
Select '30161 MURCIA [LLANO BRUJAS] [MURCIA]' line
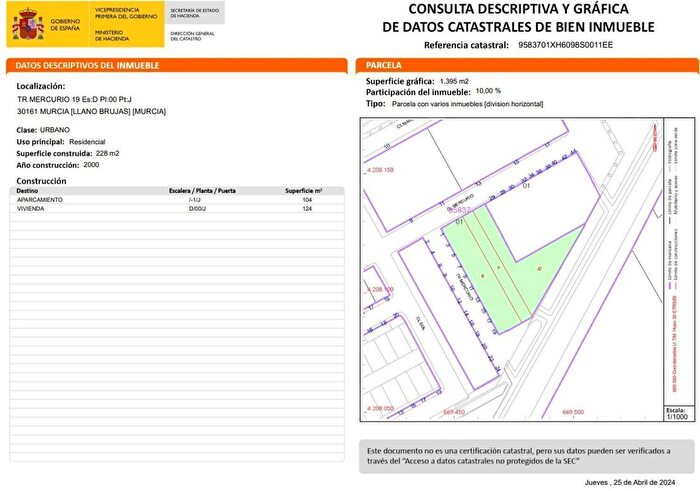[x=92, y=111]
